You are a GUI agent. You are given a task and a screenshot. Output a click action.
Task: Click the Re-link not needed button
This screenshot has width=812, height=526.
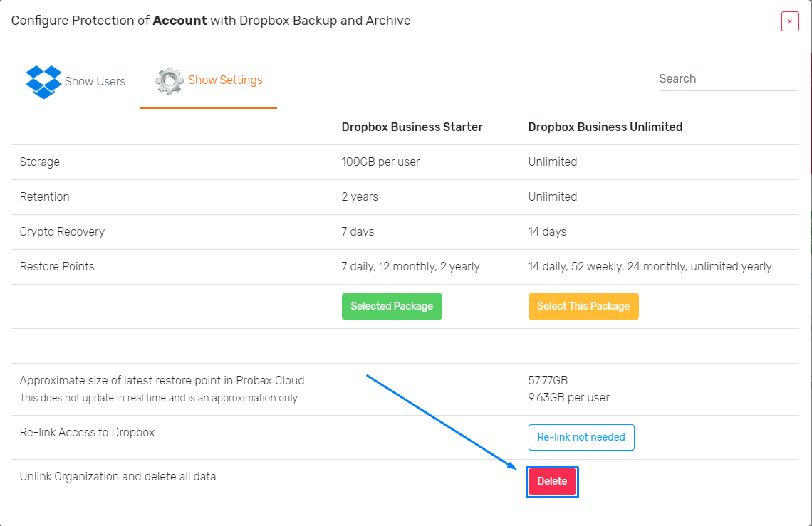point(581,437)
